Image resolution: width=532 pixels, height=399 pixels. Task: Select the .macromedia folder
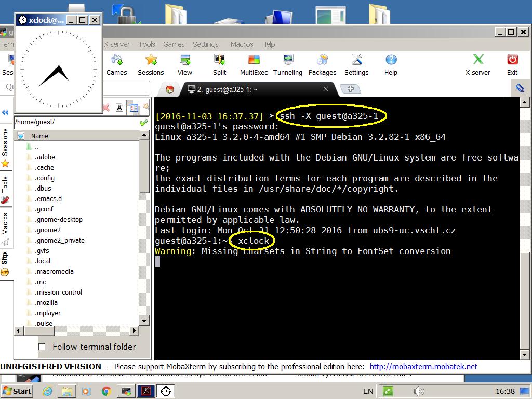click(54, 271)
